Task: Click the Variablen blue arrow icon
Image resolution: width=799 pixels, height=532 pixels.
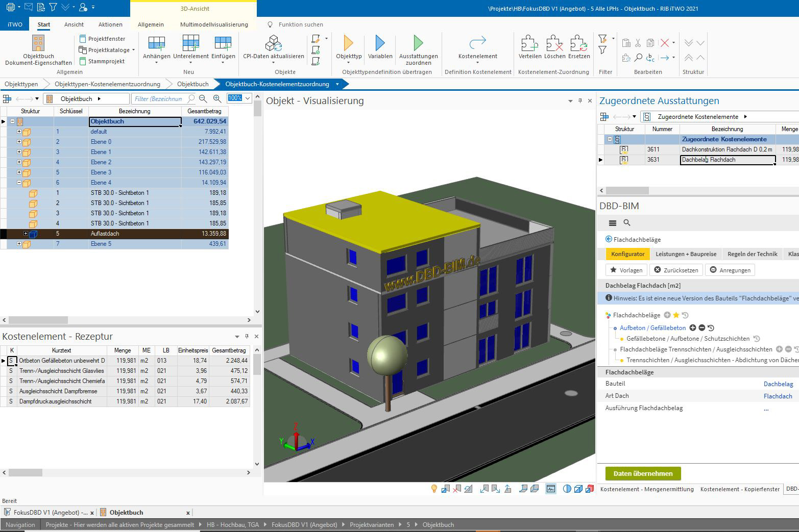Action: [380, 44]
